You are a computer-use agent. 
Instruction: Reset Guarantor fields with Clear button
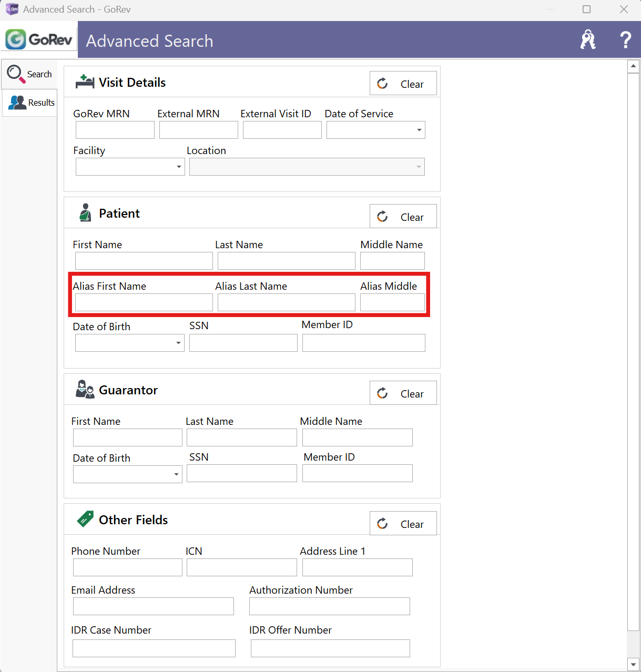pyautogui.click(x=403, y=393)
